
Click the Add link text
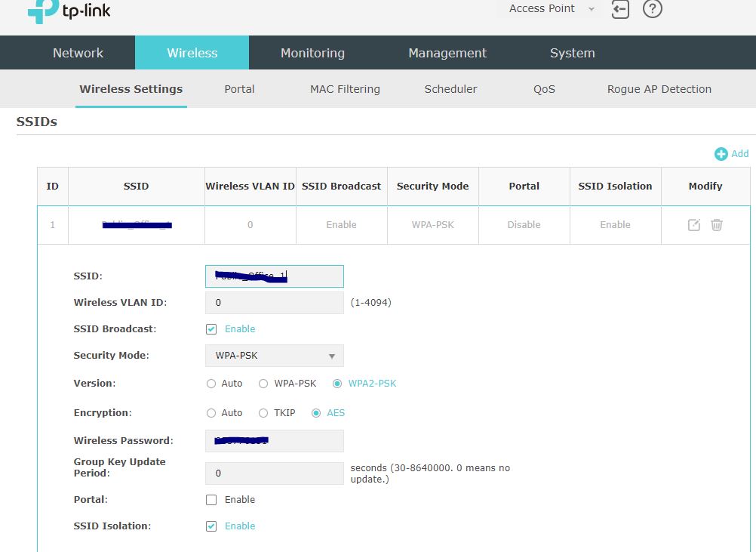pyautogui.click(x=739, y=154)
